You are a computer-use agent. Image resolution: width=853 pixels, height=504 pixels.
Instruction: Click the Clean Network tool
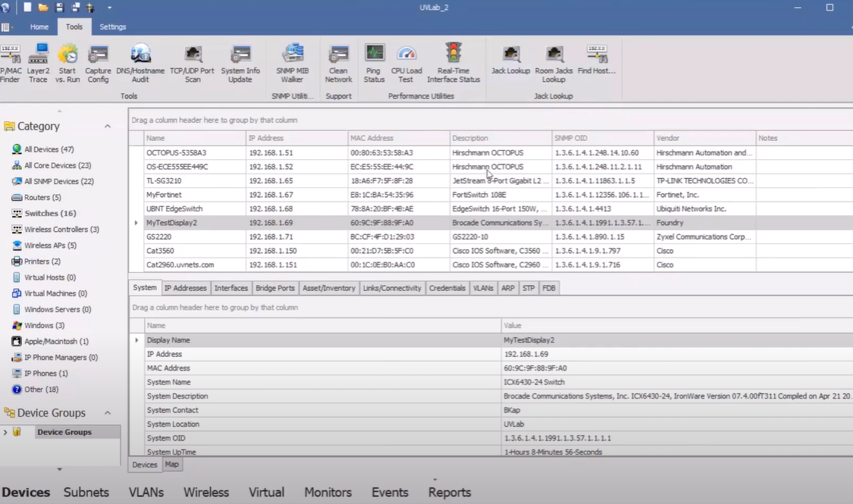[x=338, y=64]
